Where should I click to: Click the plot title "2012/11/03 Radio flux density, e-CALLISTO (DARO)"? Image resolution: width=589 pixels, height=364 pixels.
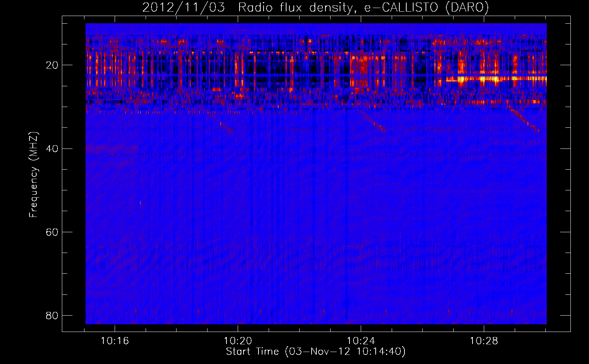pos(316,7)
